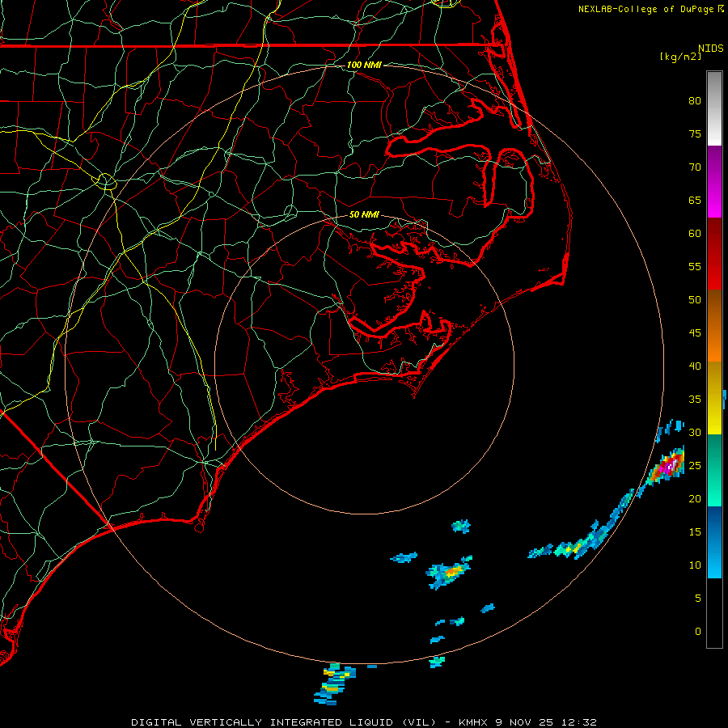Screen dimensions: 728x728
Task: Click the 75 value on the color scale
Action: [x=695, y=134]
